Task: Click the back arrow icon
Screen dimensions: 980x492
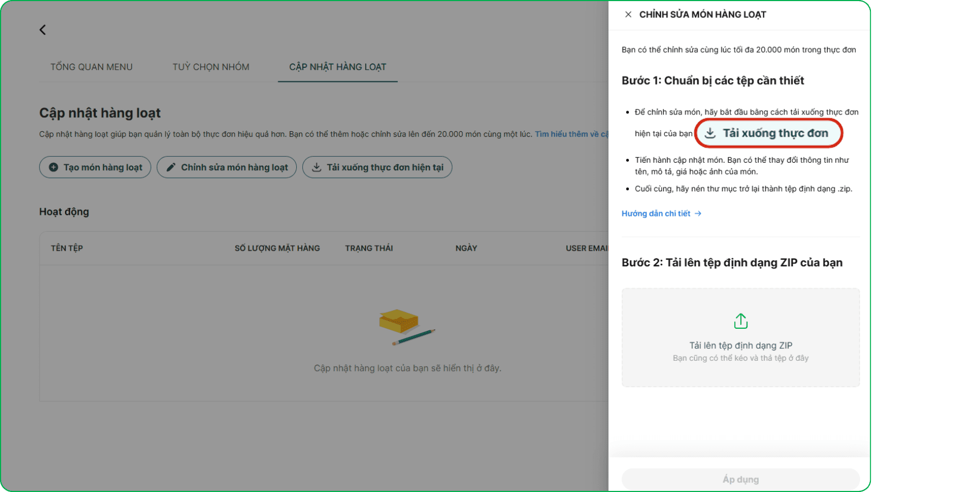Action: click(x=42, y=30)
